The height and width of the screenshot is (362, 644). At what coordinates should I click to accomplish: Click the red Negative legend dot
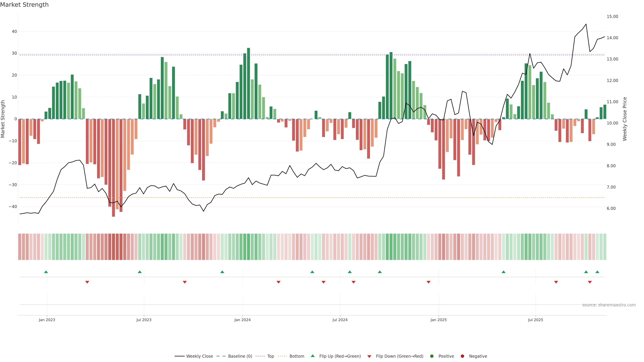pos(462,356)
